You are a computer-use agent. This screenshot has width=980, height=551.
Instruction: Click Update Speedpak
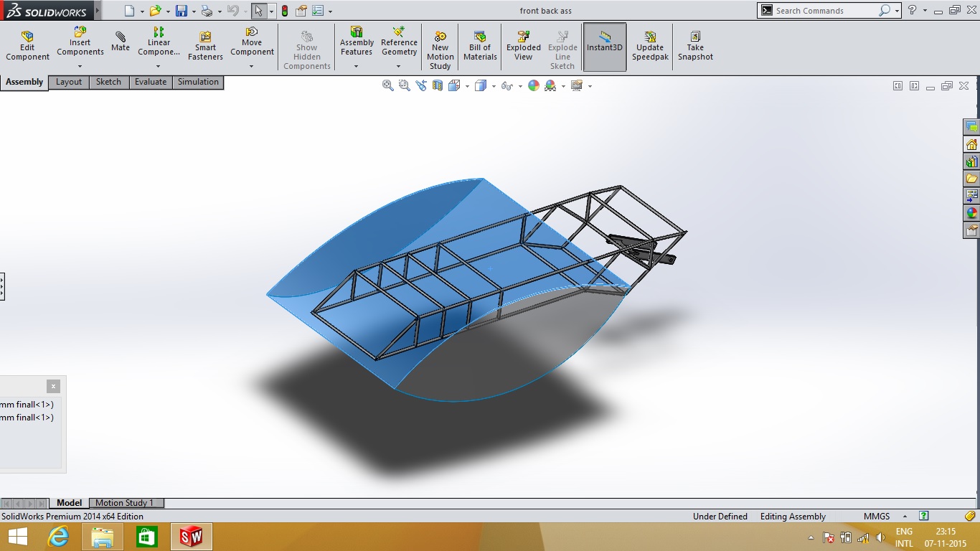pos(650,46)
